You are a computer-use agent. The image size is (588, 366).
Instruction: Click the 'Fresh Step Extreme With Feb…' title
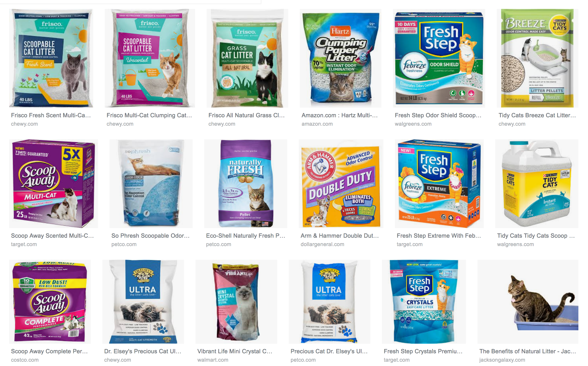click(x=439, y=236)
